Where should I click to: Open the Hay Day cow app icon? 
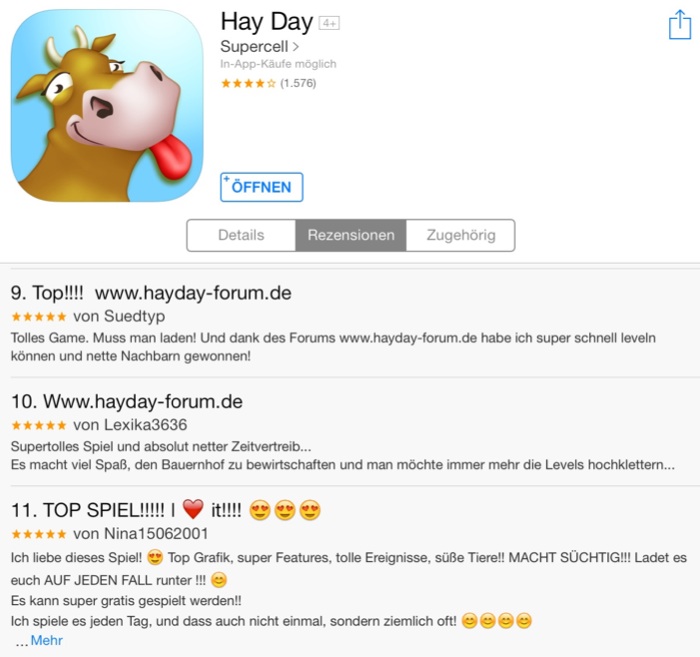click(107, 106)
